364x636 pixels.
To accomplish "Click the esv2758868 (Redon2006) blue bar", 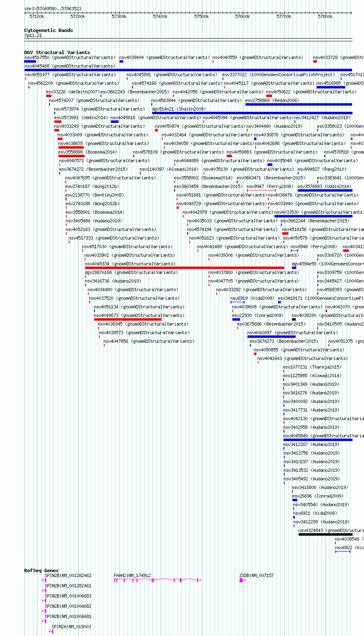I will click(299, 104).
